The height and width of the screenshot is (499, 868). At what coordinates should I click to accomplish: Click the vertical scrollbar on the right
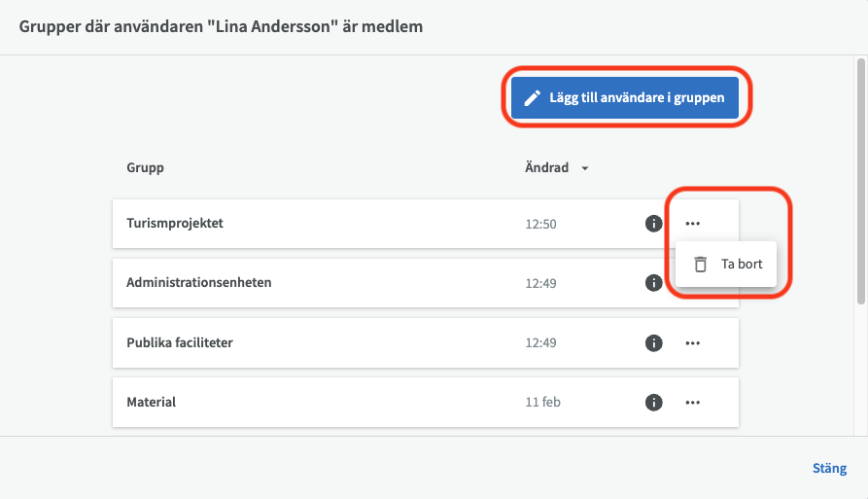coord(862,175)
